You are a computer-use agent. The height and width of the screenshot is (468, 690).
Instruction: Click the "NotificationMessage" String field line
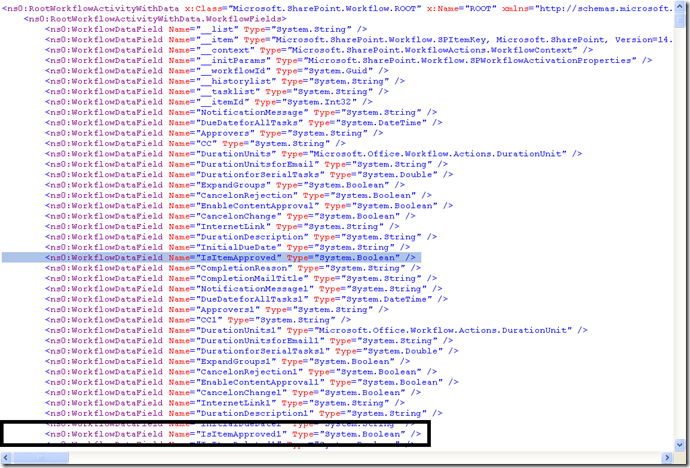point(241,113)
